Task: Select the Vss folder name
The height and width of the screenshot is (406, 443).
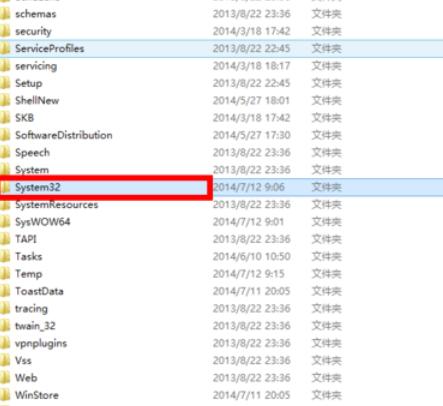Action: [23, 361]
